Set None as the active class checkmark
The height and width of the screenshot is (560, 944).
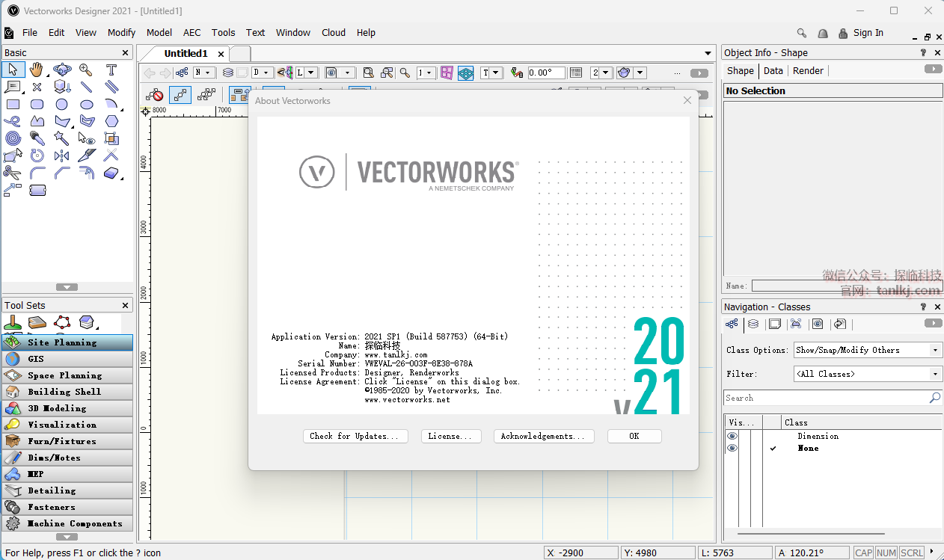(x=773, y=448)
